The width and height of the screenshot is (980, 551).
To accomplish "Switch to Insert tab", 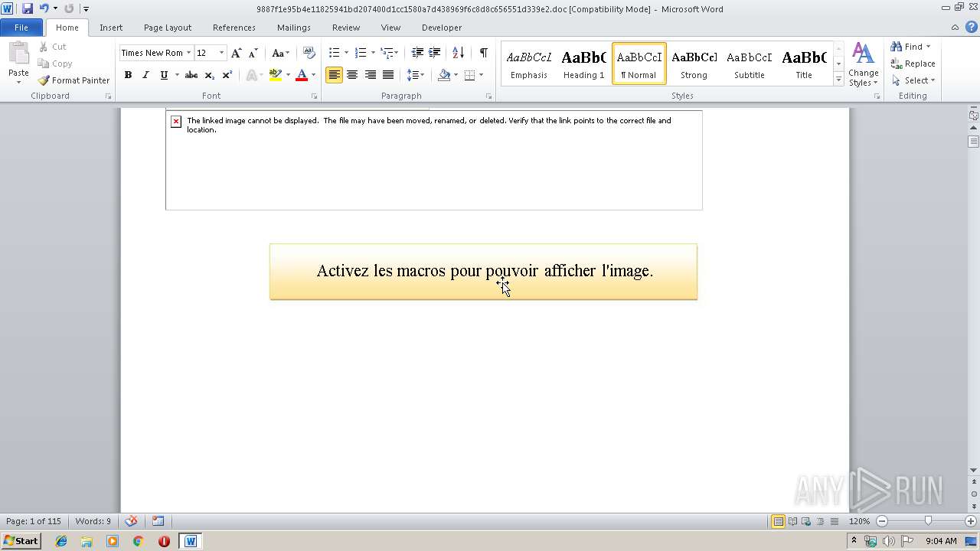I will (111, 28).
